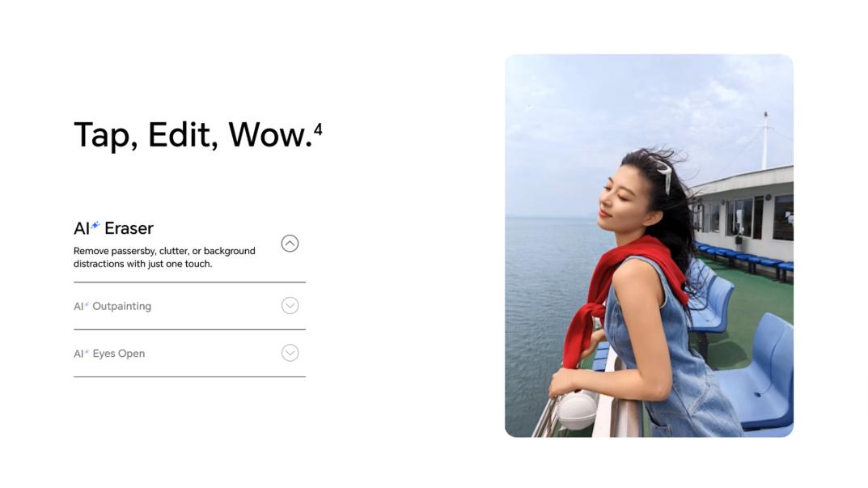Click the ferry cabin windows in photo
This screenshot has width=868, height=488.
tap(744, 217)
